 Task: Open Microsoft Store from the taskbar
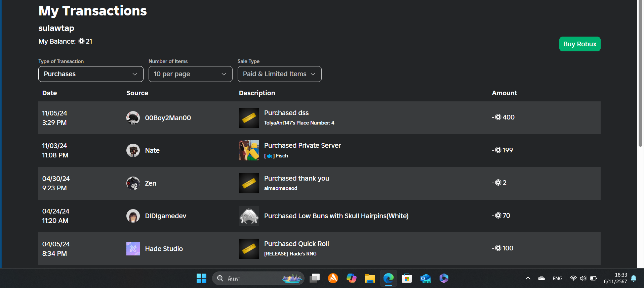407,278
